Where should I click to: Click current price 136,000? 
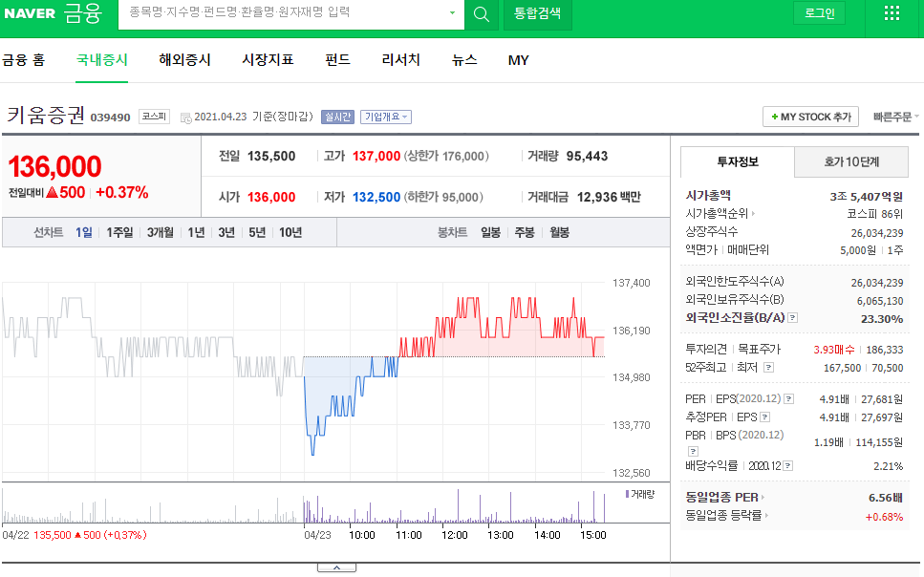54,167
